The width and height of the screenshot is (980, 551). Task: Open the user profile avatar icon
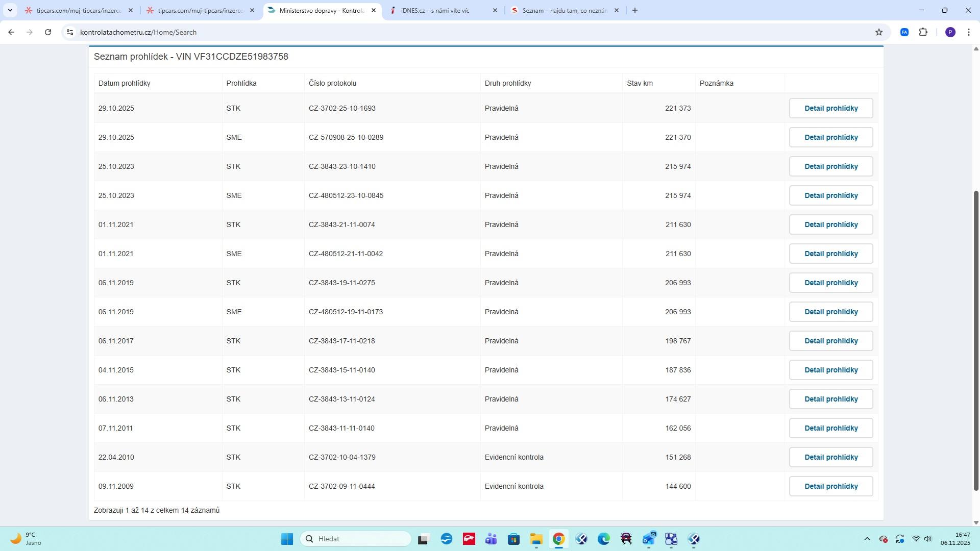tap(950, 32)
